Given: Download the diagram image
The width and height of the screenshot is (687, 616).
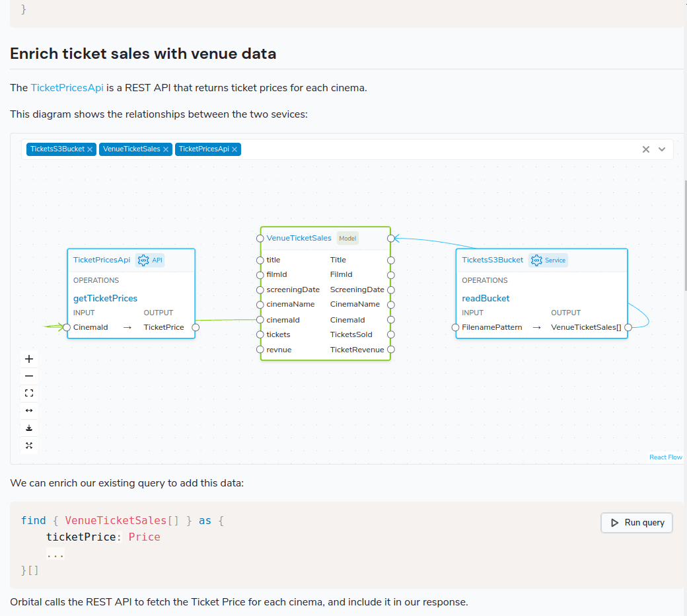Looking at the screenshot, I should (x=29, y=428).
